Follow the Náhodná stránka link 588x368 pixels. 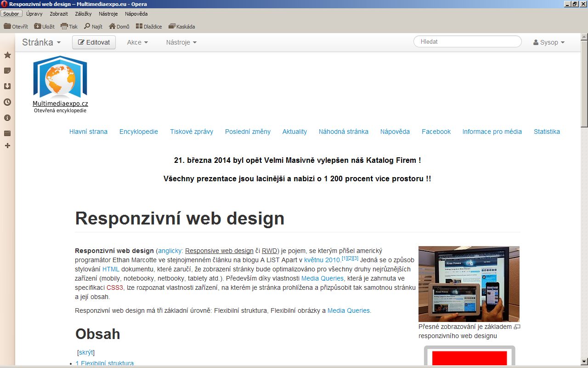click(x=343, y=132)
